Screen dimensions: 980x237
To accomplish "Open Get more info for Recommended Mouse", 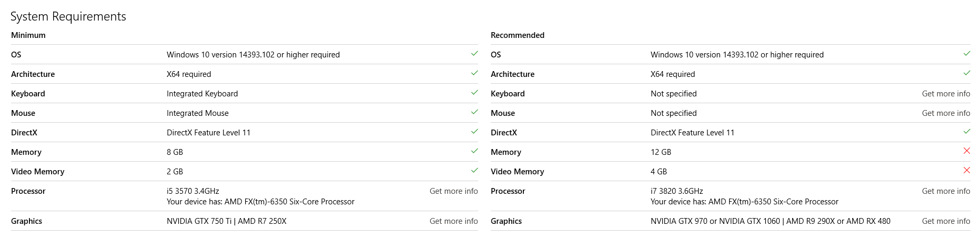I will (x=946, y=113).
